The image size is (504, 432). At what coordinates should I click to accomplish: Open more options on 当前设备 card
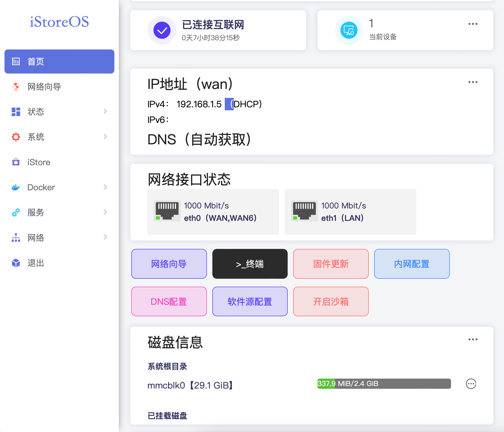click(x=473, y=24)
